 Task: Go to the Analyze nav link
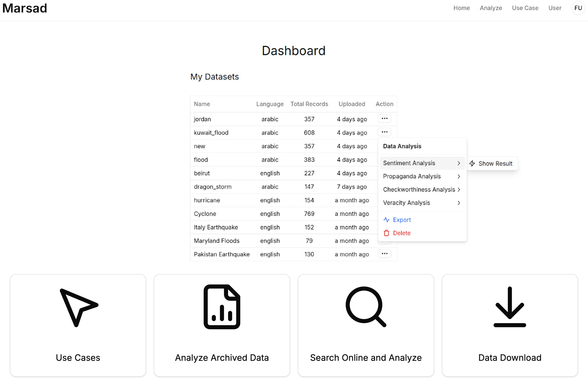[491, 8]
